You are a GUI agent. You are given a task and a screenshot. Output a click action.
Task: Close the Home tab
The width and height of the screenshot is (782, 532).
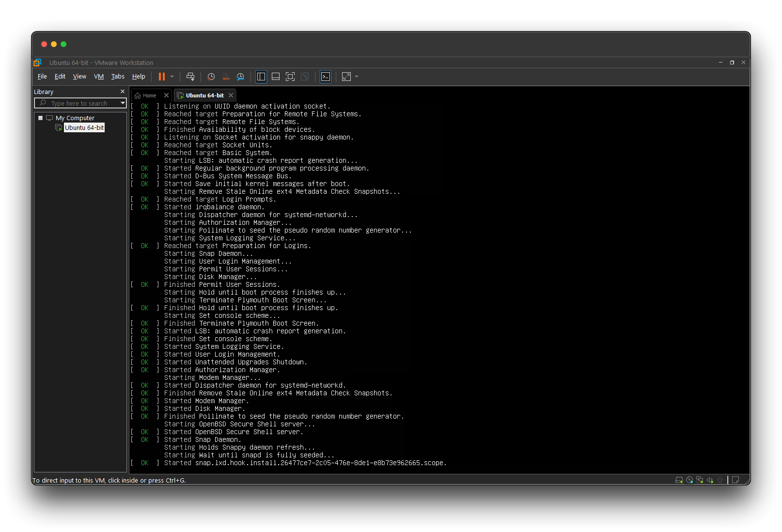point(166,95)
